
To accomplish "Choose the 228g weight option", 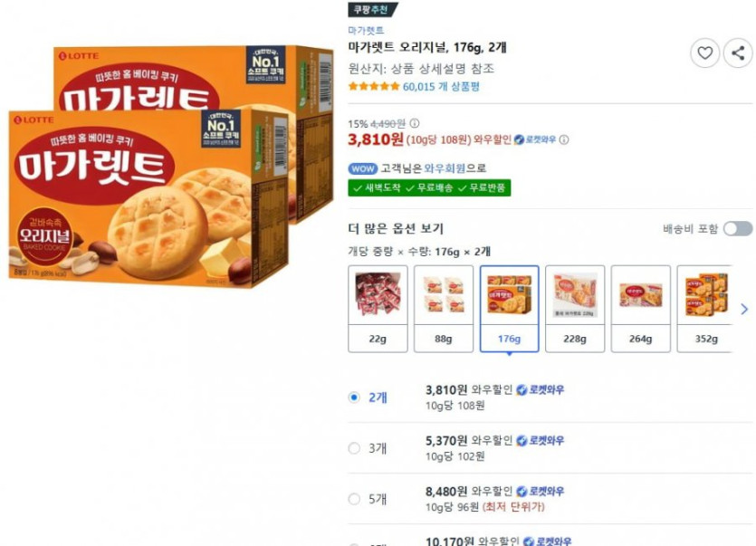I will 575,308.
